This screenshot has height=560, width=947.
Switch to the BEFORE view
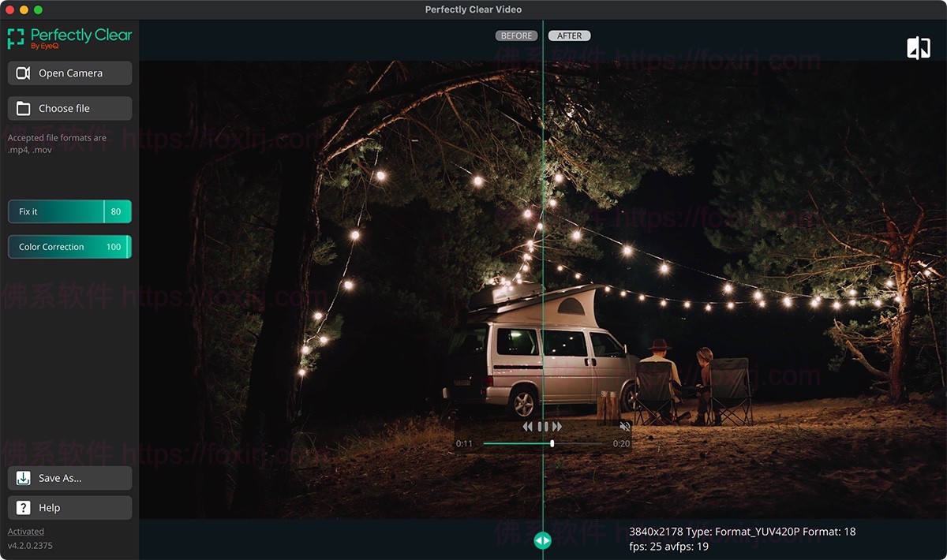pos(516,35)
